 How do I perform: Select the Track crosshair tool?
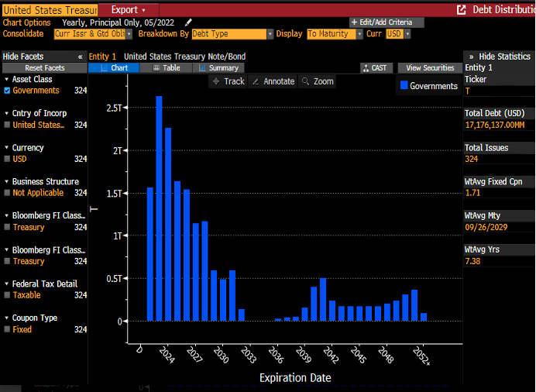click(x=228, y=81)
